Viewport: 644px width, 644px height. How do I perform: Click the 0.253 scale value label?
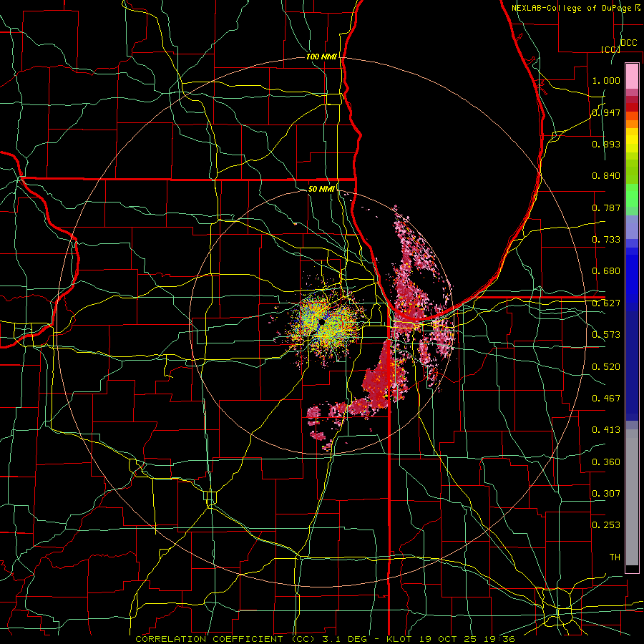606,525
